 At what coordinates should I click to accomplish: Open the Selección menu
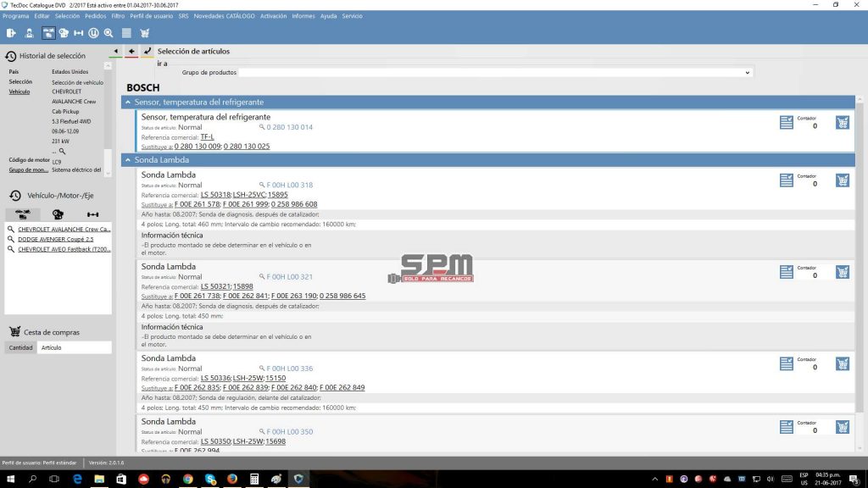[x=67, y=16]
